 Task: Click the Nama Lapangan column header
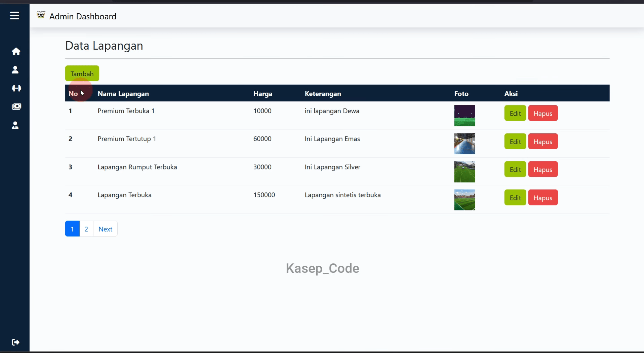click(x=123, y=94)
